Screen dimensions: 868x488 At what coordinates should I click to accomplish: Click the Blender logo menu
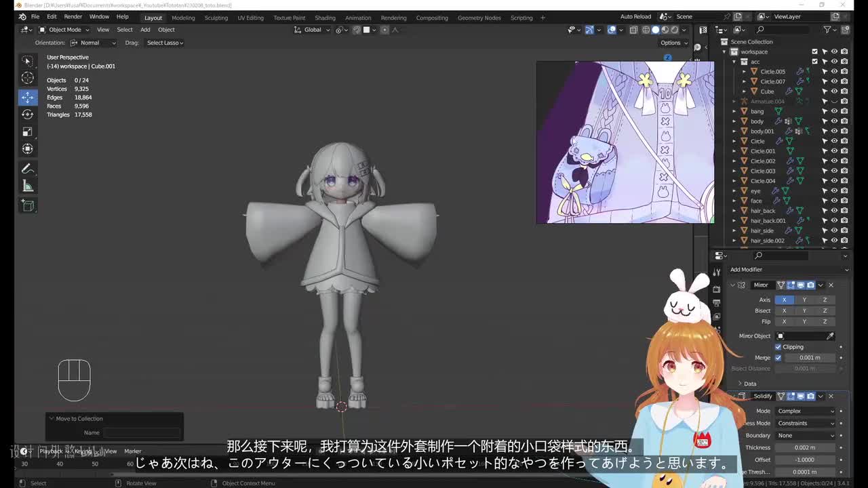[22, 17]
